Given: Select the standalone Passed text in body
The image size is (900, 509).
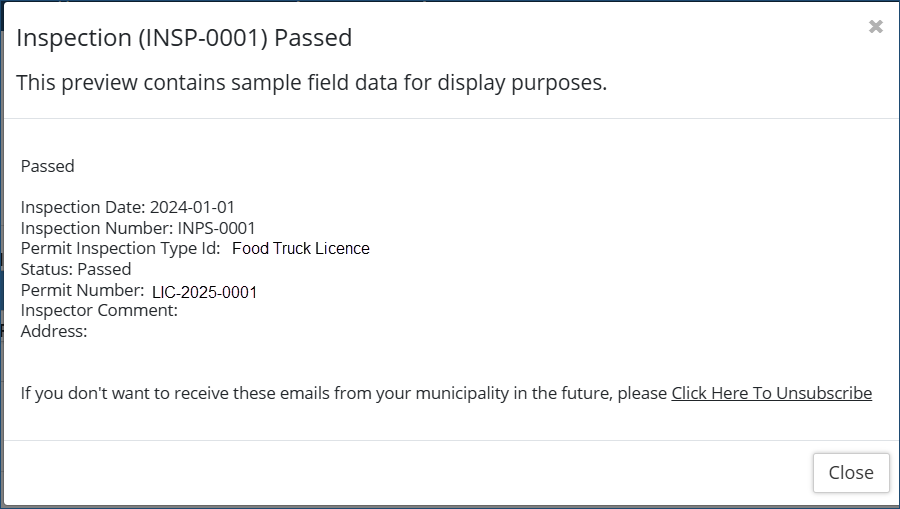Looking at the screenshot, I should point(47,166).
